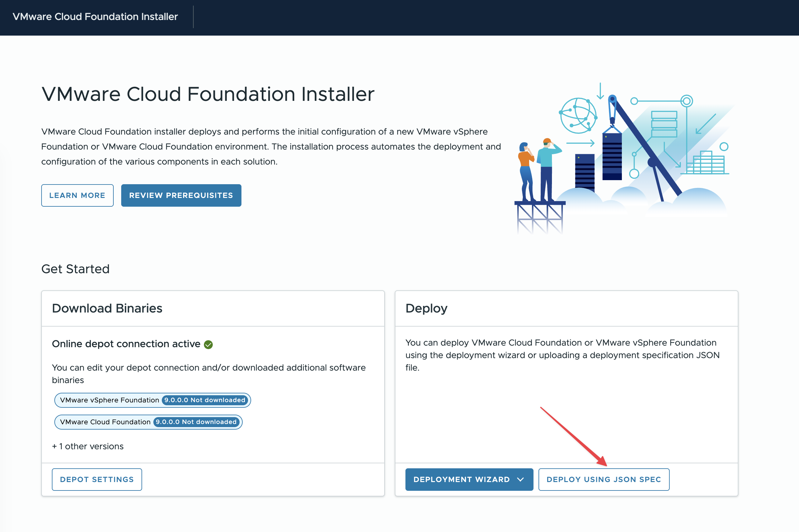Click the vSphere Foundation 9.0.0.0 Not downloaded badge
This screenshot has width=799, height=532.
205,400
